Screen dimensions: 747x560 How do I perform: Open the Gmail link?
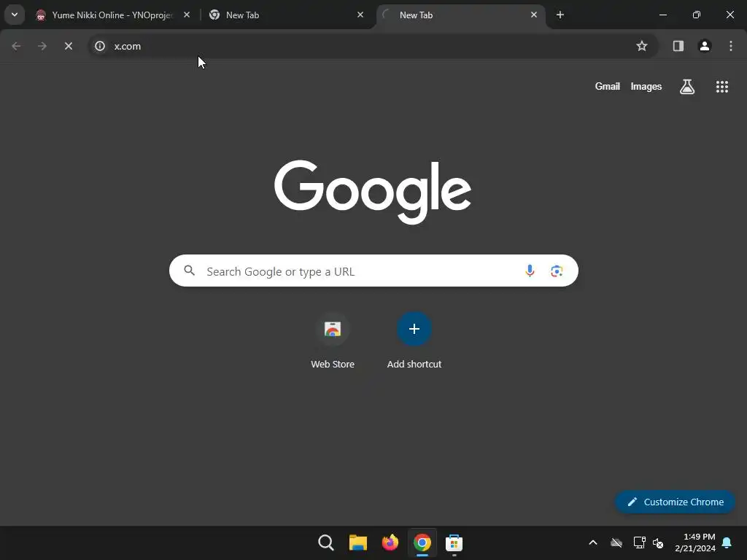click(x=608, y=87)
